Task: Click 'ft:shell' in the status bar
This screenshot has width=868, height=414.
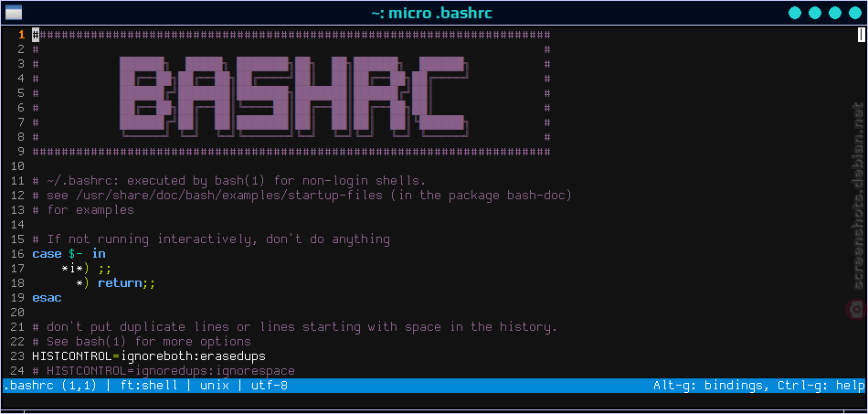Action: tap(149, 386)
